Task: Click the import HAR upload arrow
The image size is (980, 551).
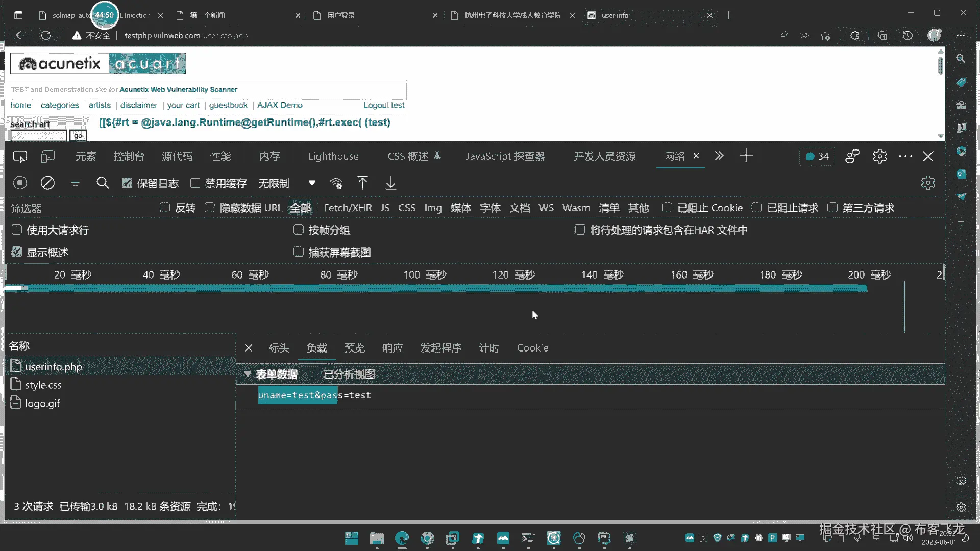Action: pos(362,183)
